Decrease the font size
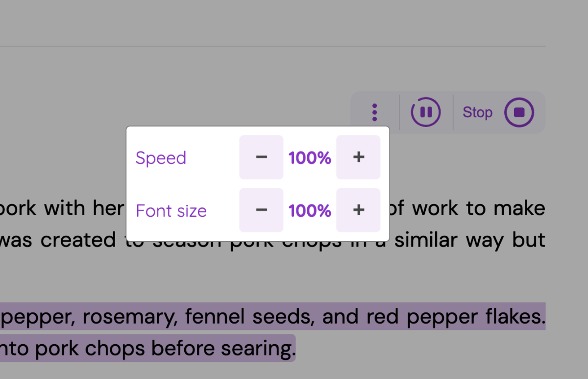This screenshot has width=588, height=379. 261,210
